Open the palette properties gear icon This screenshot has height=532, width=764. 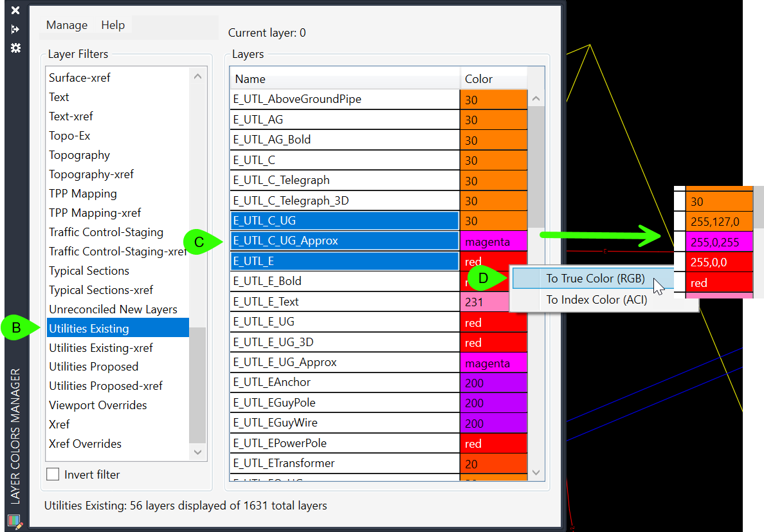[x=15, y=48]
